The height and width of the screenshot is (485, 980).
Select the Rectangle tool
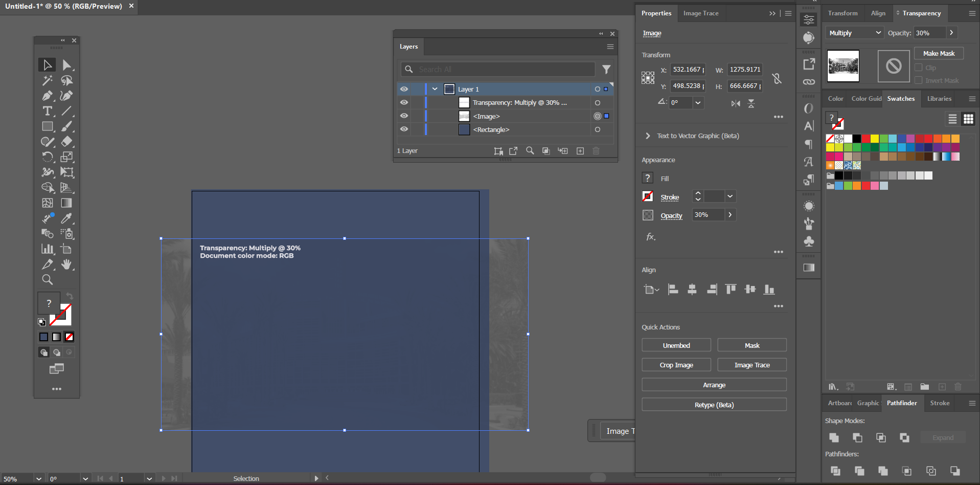(47, 126)
